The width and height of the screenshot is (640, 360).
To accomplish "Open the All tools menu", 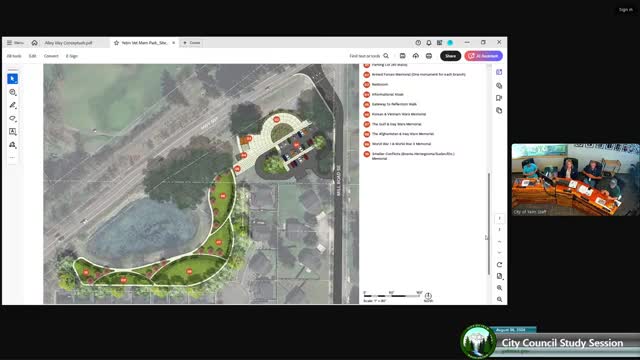I will (x=14, y=56).
